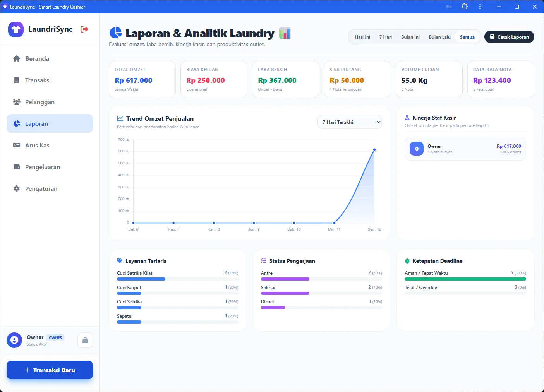This screenshot has height=392, width=544.
Task: Click the password key icon in title bar
Action: [x=449, y=7]
